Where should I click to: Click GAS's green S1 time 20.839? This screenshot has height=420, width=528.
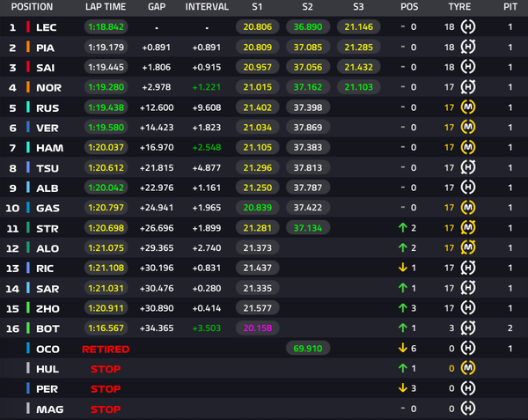pyautogui.click(x=257, y=208)
